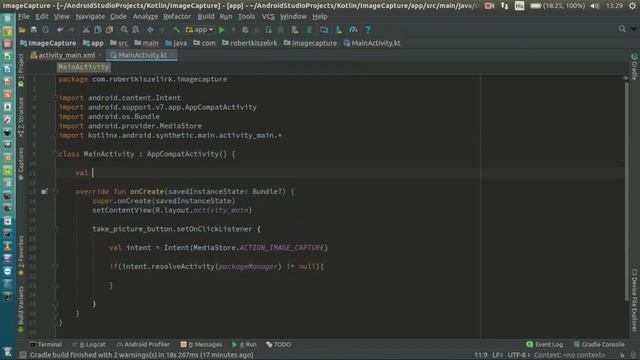Viewport: 640px width, 360px height.
Task: Click the robertkiszelirk breadcrumb
Action: (250, 43)
